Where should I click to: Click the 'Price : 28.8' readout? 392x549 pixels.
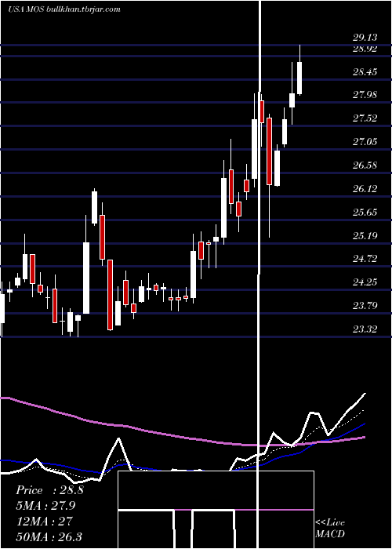[49, 490]
